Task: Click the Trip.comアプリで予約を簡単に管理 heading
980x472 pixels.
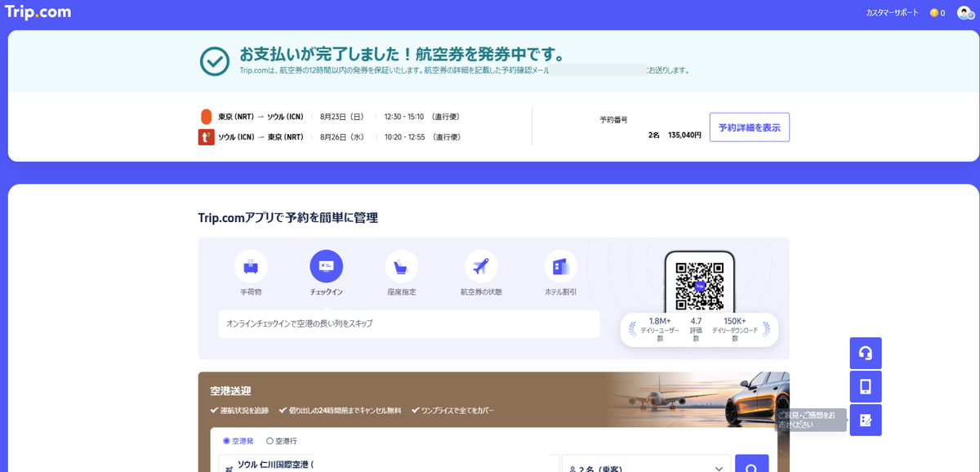Action: coord(287,218)
